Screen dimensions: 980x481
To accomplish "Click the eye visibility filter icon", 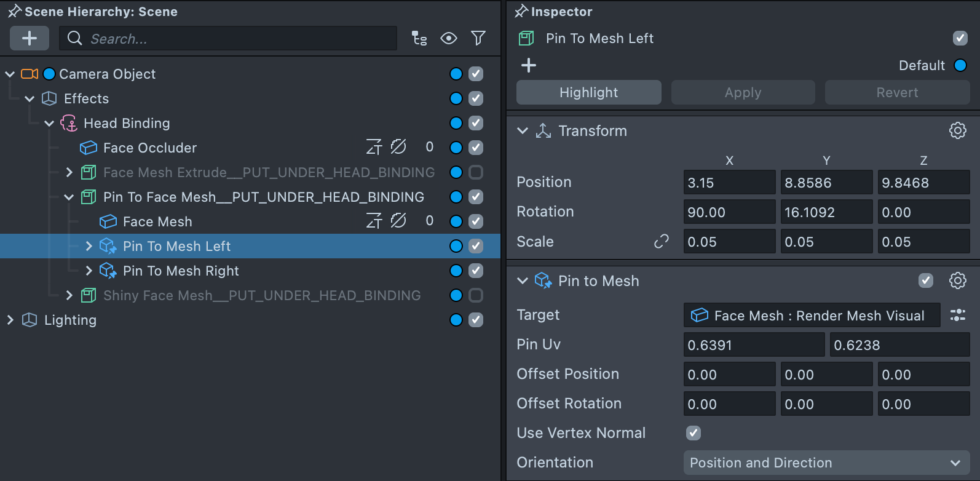I will click(x=449, y=38).
